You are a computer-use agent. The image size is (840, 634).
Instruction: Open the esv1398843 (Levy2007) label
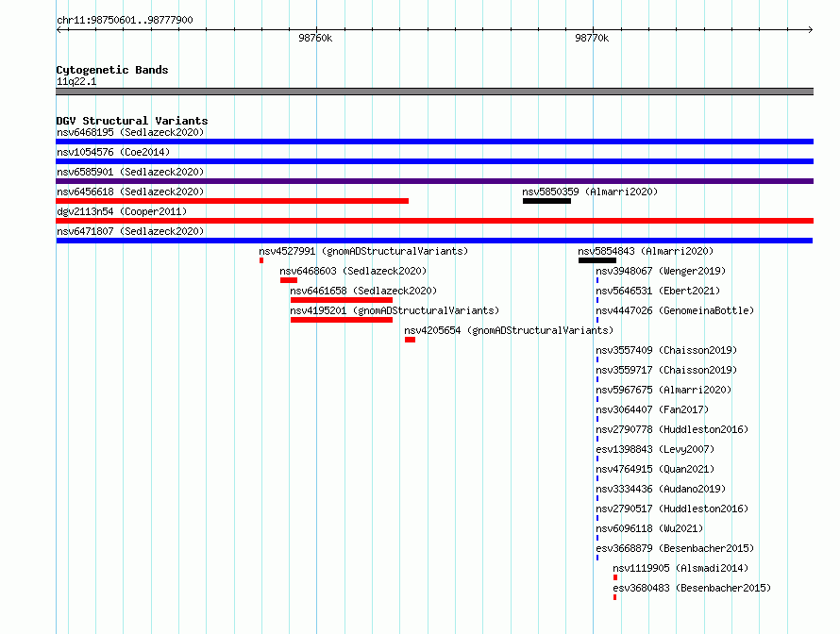655,449
